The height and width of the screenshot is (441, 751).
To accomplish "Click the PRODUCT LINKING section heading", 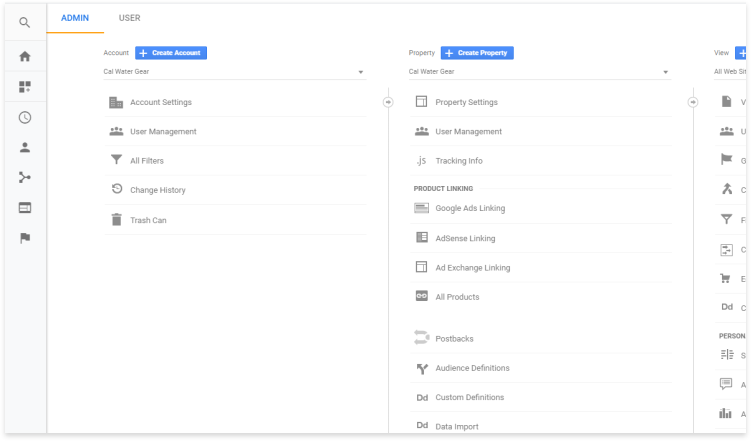I will point(443,189).
